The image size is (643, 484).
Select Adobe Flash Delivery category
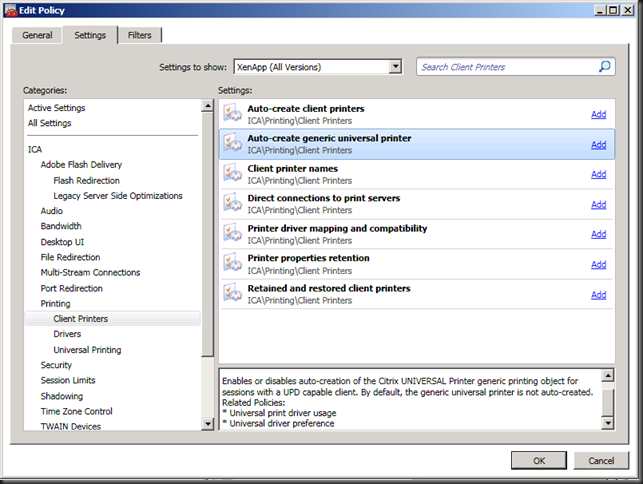click(81, 164)
